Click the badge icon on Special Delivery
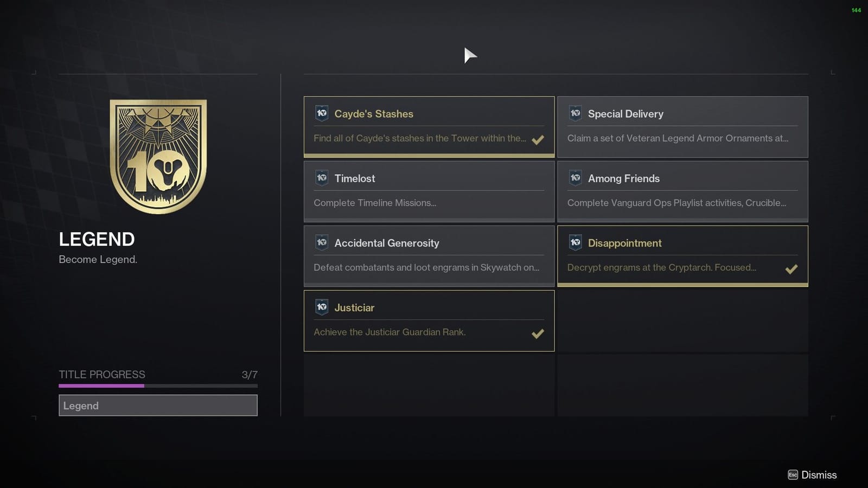 (x=575, y=113)
